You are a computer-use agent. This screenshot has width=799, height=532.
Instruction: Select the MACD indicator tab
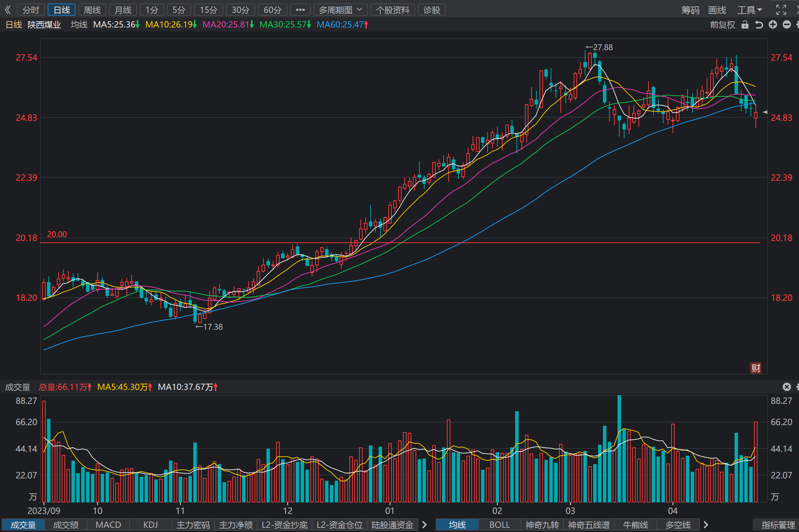[108, 525]
